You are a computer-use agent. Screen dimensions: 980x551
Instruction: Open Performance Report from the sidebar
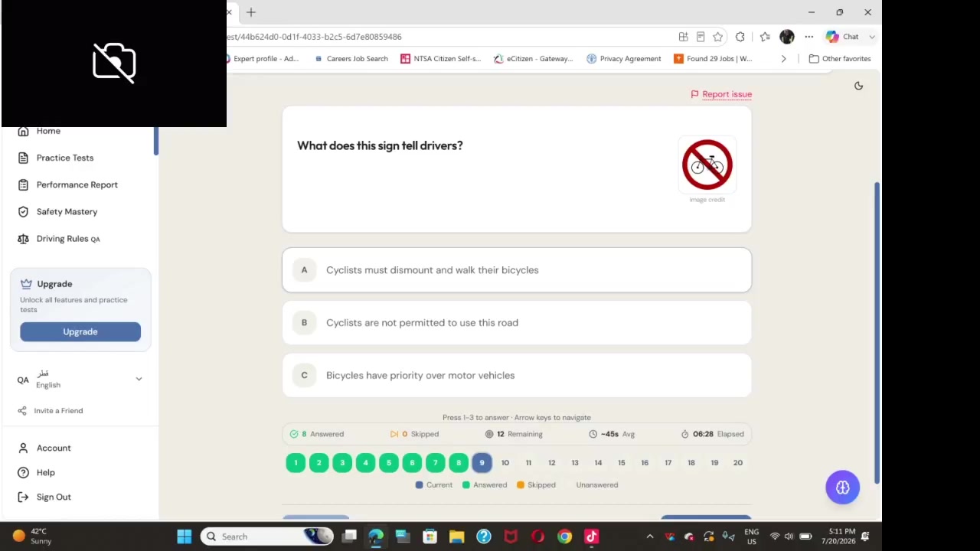[x=77, y=184]
